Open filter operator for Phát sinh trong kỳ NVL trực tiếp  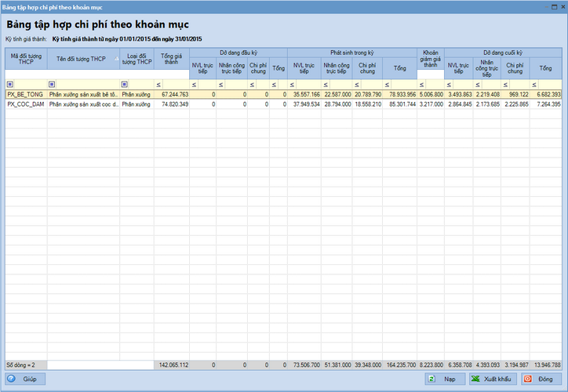[x=292, y=85]
